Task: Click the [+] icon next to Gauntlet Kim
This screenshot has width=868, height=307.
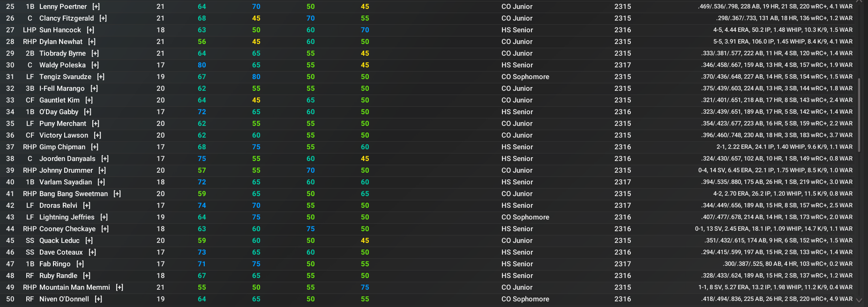Action: pyautogui.click(x=89, y=100)
